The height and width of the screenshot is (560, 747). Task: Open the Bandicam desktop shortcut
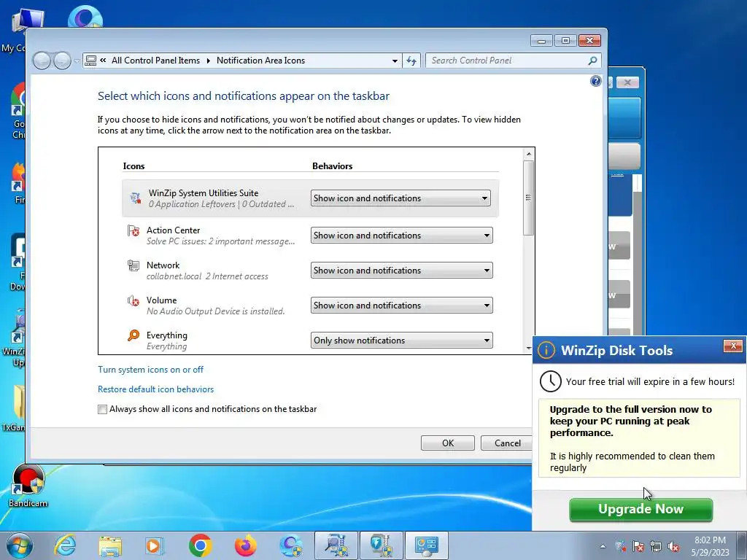tap(28, 486)
